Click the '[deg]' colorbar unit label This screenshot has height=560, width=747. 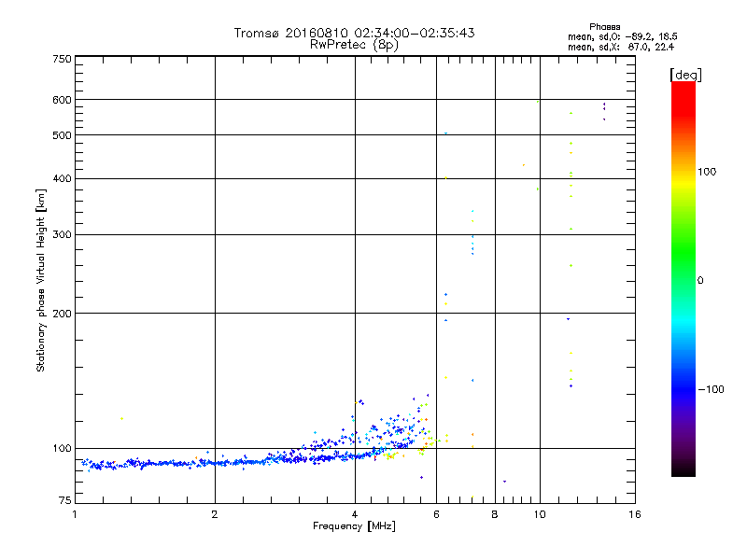(x=685, y=75)
